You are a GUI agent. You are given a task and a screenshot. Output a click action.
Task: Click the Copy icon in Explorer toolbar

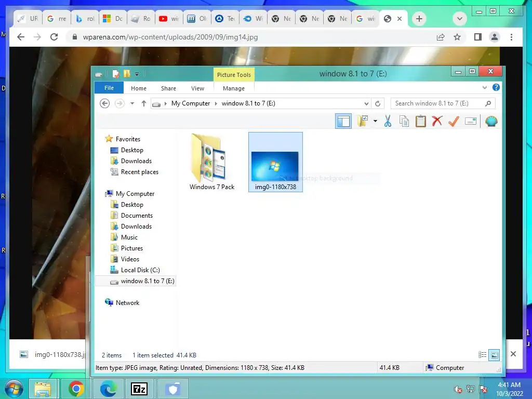(404, 121)
